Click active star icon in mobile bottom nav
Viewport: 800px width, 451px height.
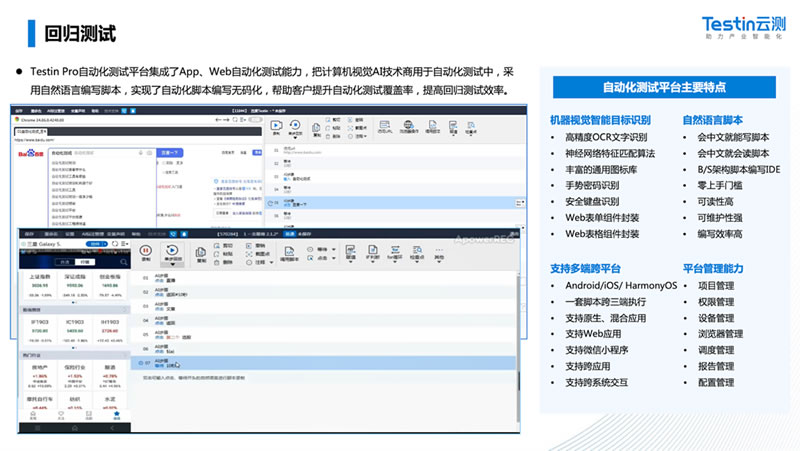click(x=116, y=415)
